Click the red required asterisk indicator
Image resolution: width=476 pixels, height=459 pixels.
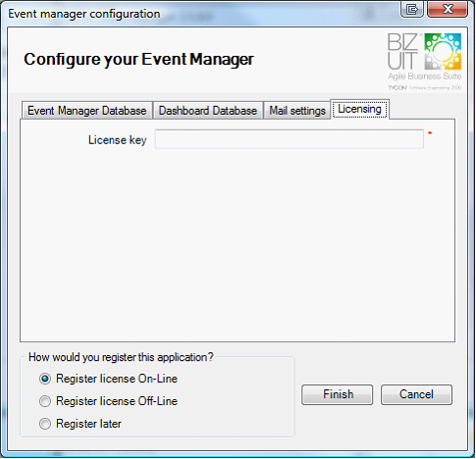[430, 133]
